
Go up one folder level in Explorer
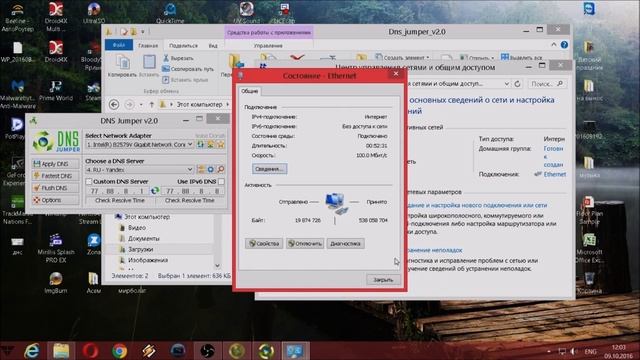pyautogui.click(x=151, y=104)
